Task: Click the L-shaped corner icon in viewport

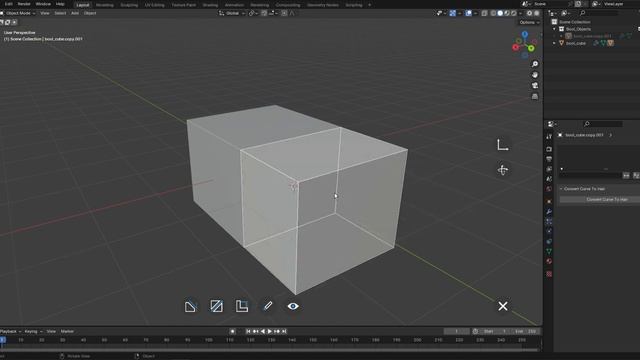Action: [x=502, y=145]
